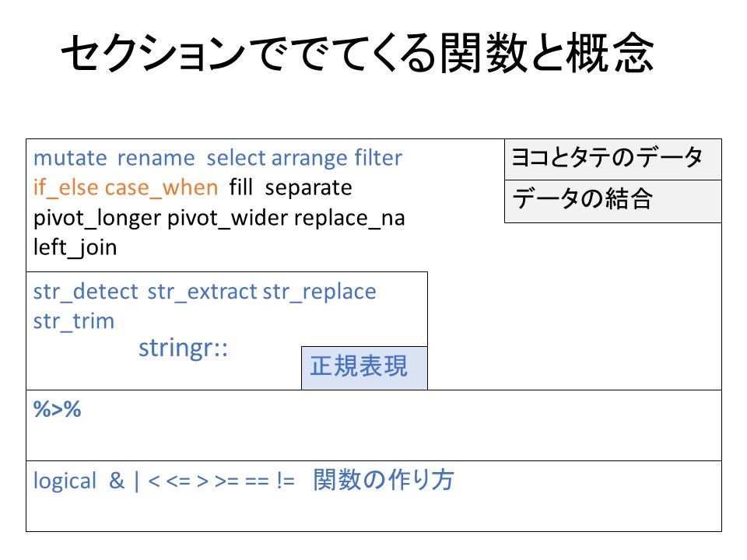Click the word logical
The height and width of the screenshot is (560, 747).
point(65,481)
